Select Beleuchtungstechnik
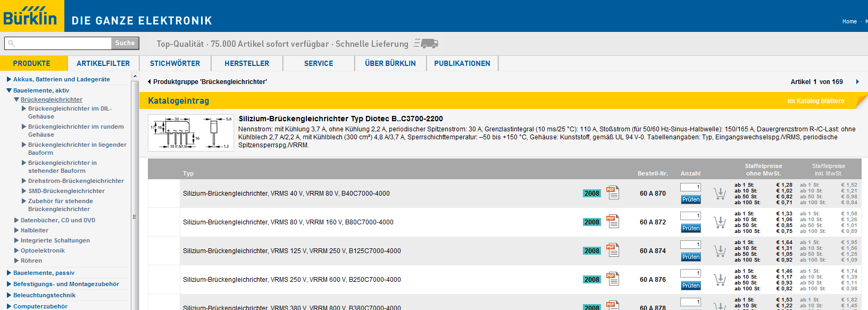 click(x=44, y=295)
